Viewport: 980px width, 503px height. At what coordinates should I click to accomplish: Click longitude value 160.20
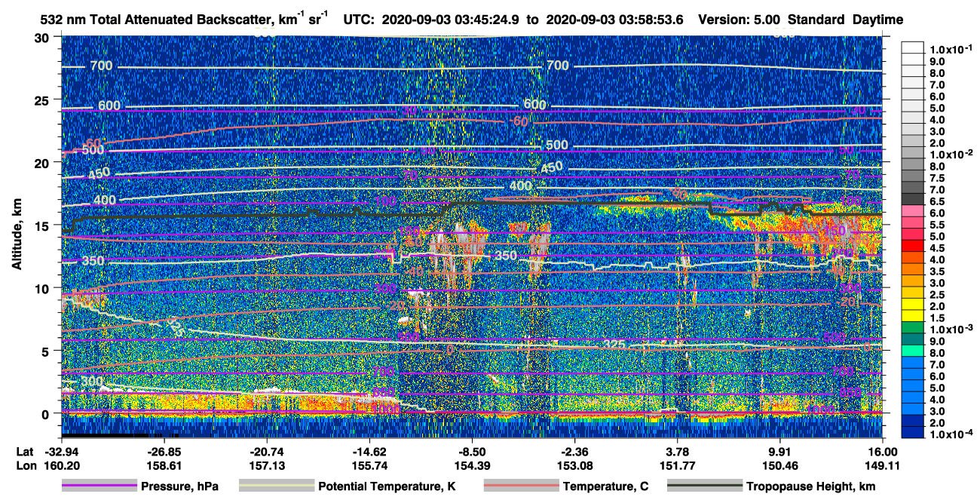pyautogui.click(x=61, y=465)
